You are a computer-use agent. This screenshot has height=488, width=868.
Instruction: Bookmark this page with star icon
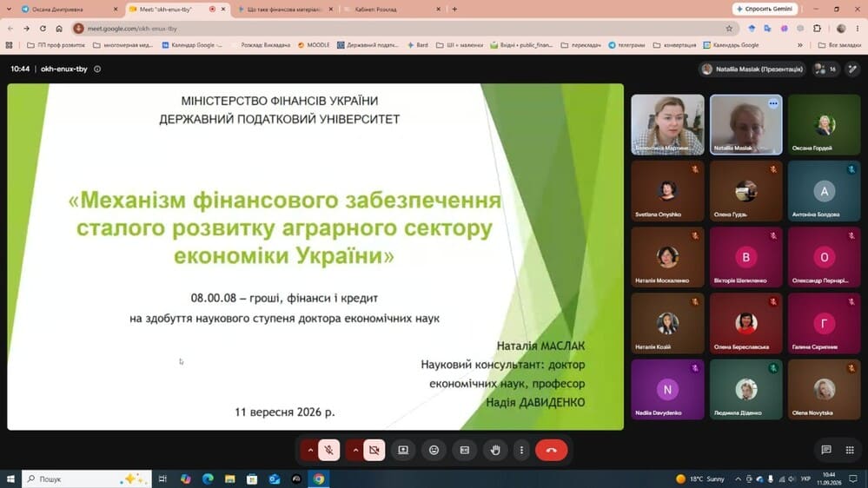coord(729,28)
